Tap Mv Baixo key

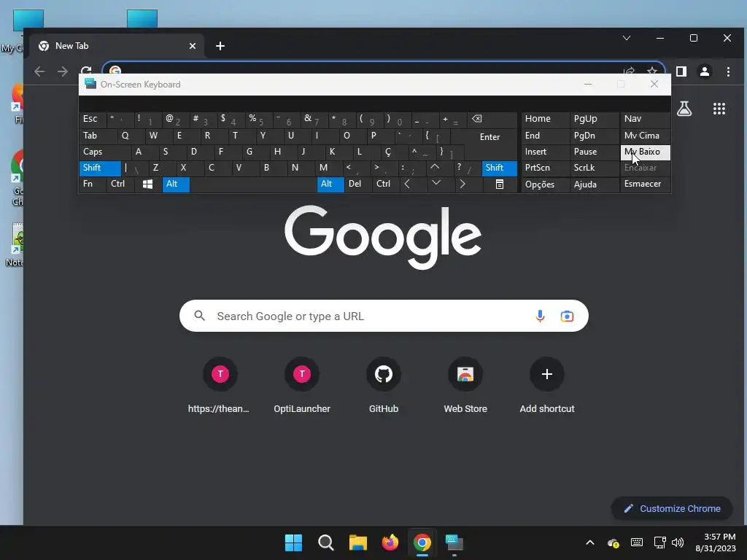pos(645,152)
